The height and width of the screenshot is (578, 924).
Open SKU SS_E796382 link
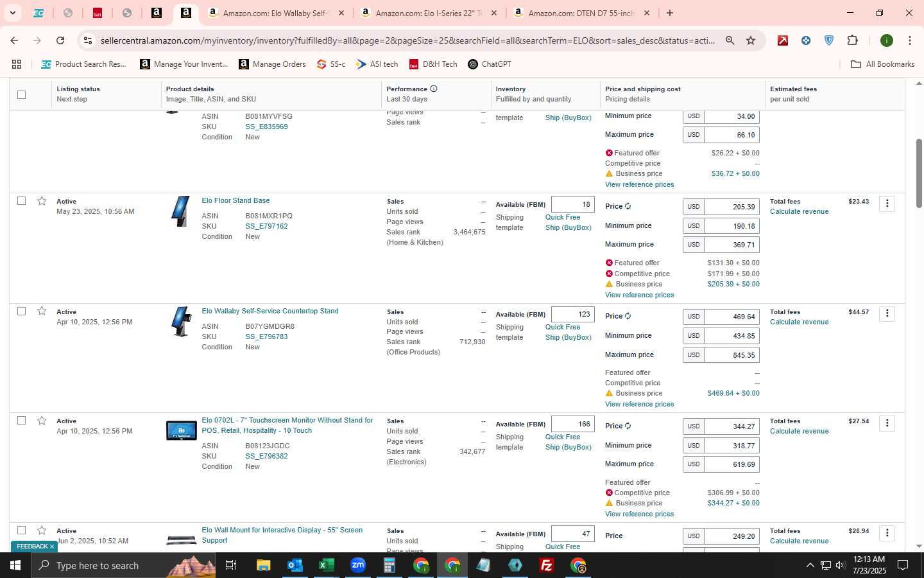tap(266, 456)
